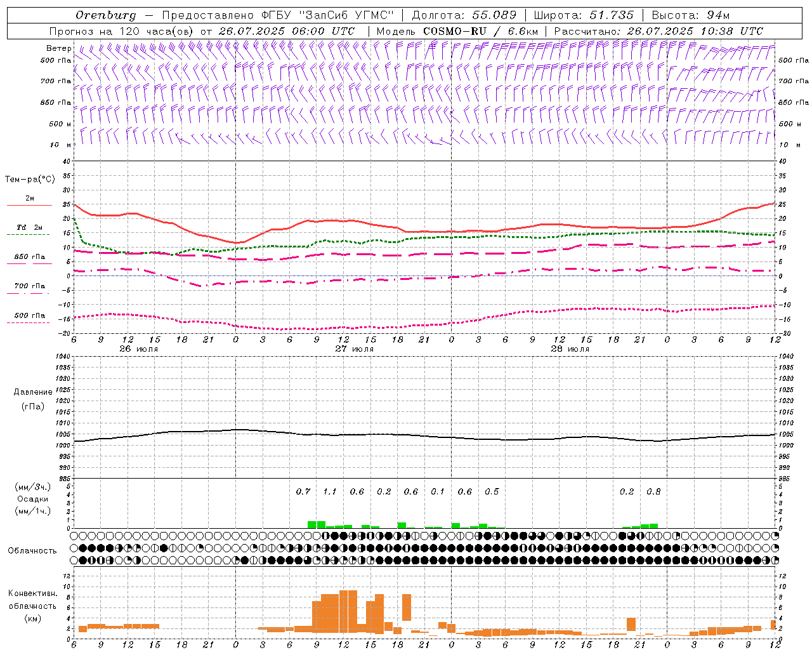
Task: Click the 0.1 precipitation amount
Action: (438, 491)
